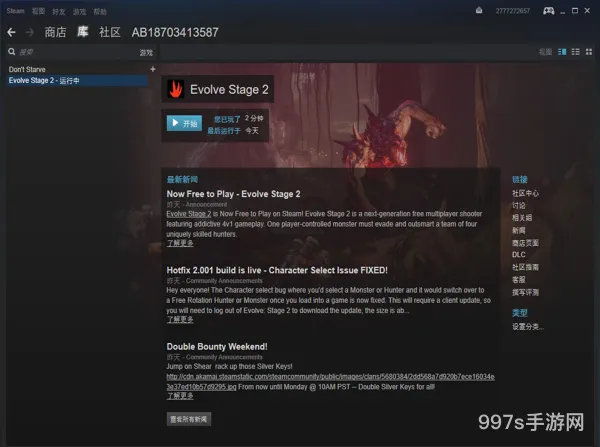
Task: Open the DLC link
Action: click(x=518, y=254)
